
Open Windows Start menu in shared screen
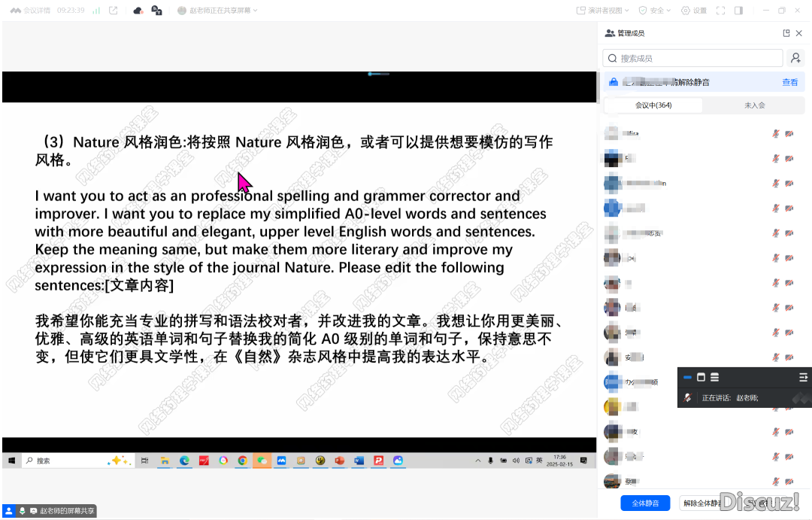[11, 461]
